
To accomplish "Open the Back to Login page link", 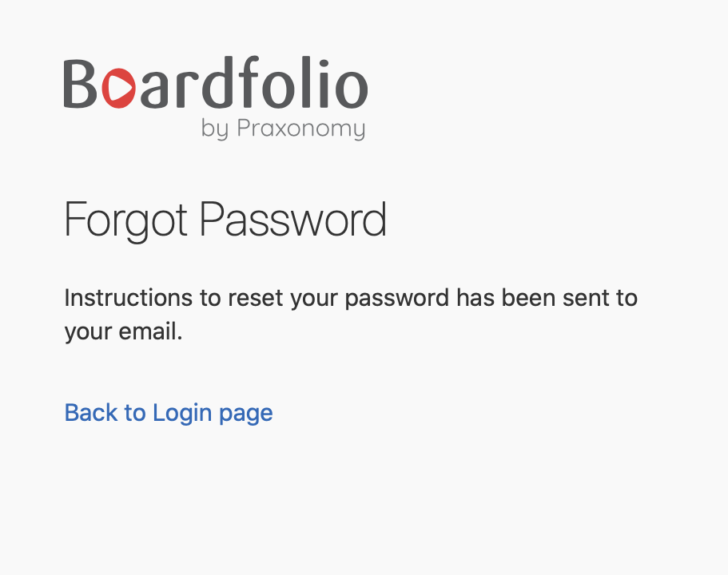I will (169, 413).
